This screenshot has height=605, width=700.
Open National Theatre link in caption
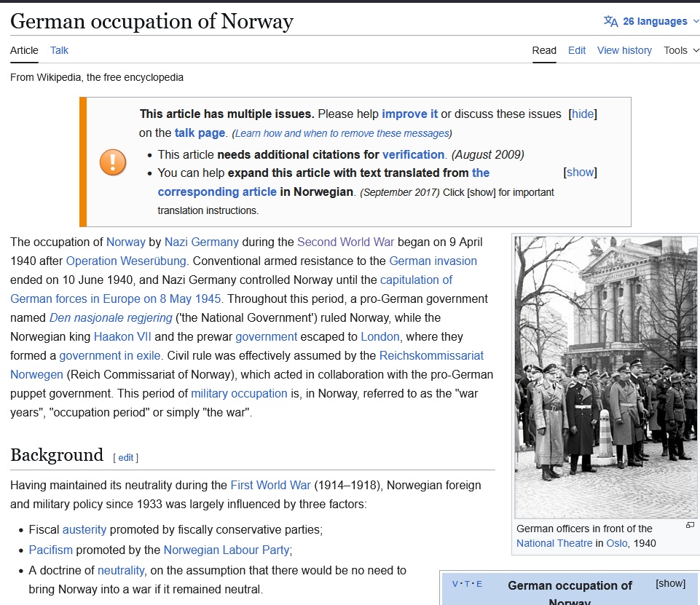(x=554, y=543)
